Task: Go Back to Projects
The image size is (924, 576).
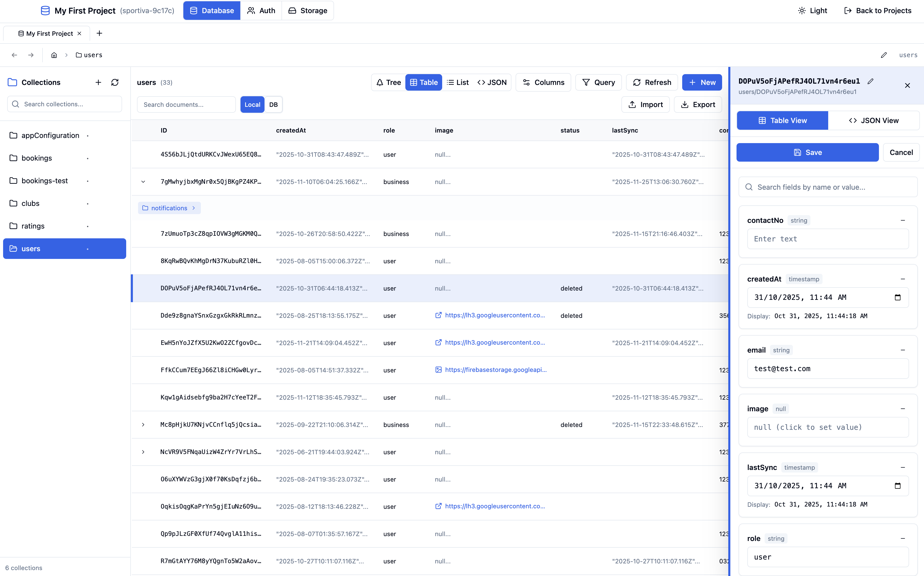Action: point(878,10)
